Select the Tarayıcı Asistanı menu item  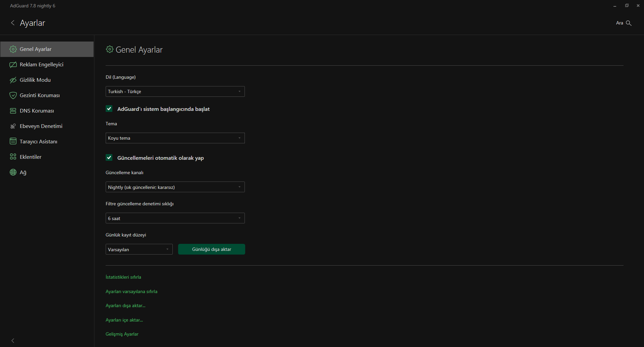47,141
